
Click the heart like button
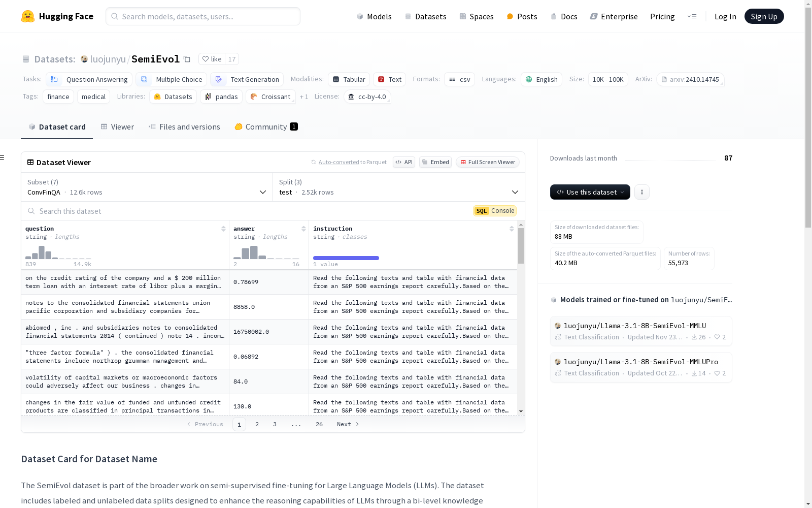pos(212,59)
